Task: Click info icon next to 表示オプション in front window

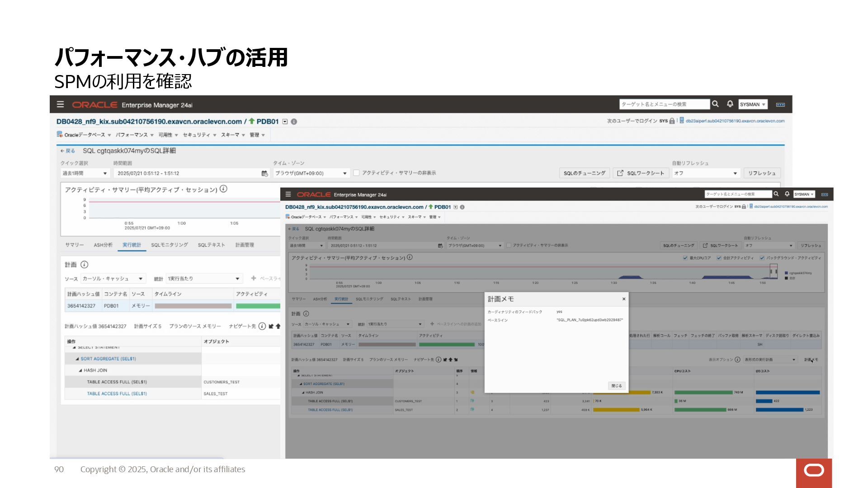Action: coord(737,360)
